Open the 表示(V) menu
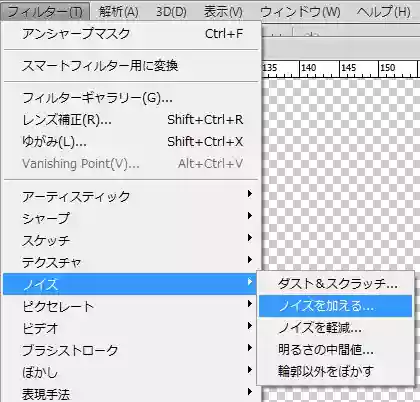 pyautogui.click(x=223, y=12)
